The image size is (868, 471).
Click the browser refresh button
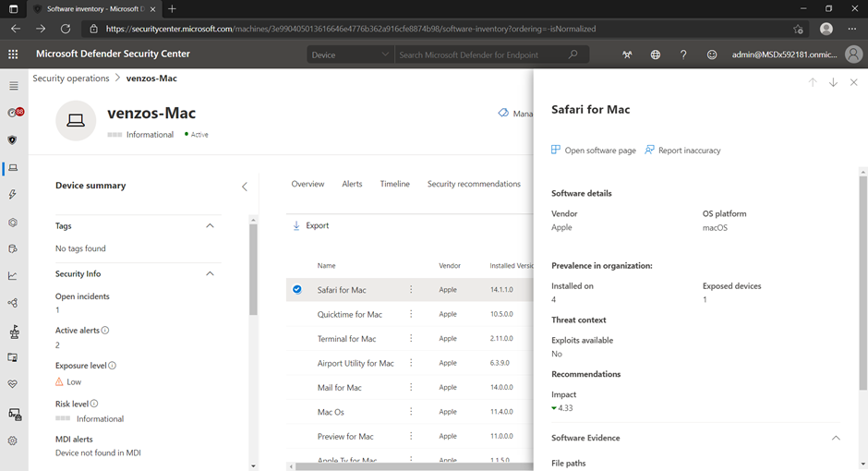point(66,29)
